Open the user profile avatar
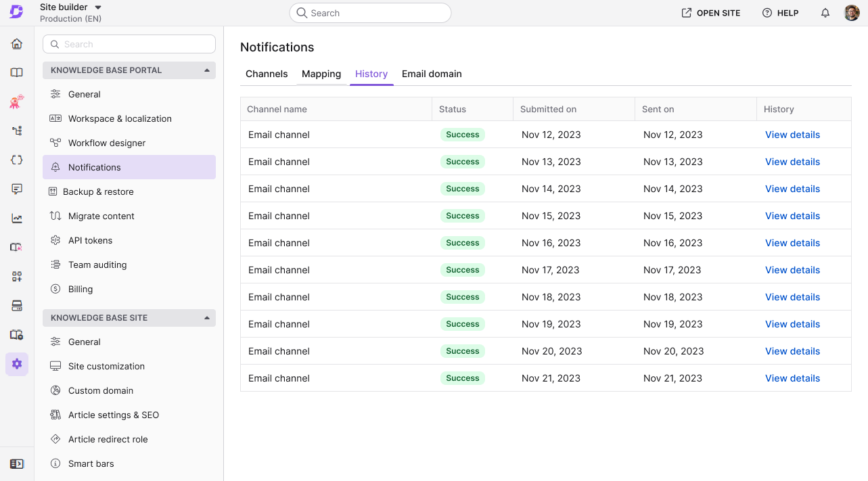This screenshot has width=868, height=481. 852,13
